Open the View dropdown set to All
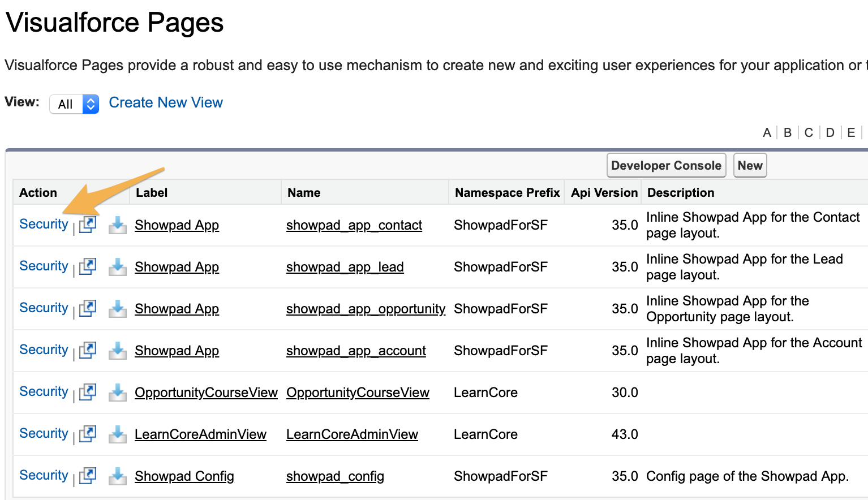 pos(74,104)
